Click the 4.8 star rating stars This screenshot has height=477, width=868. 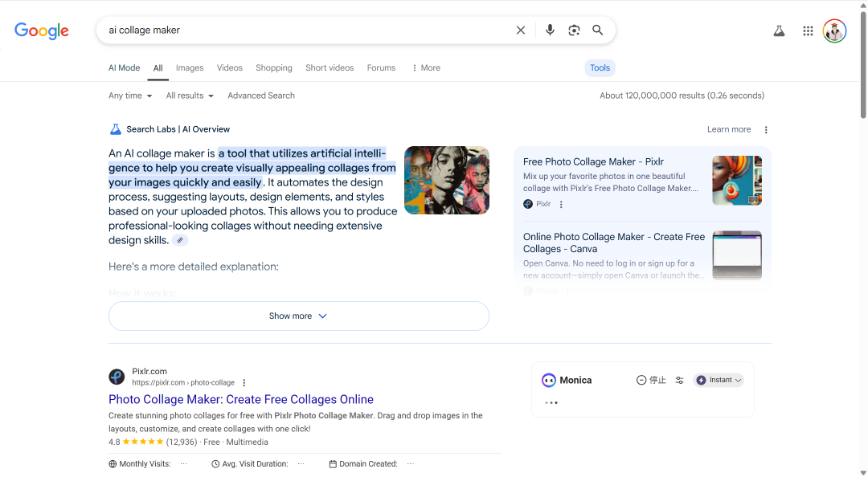pos(143,442)
